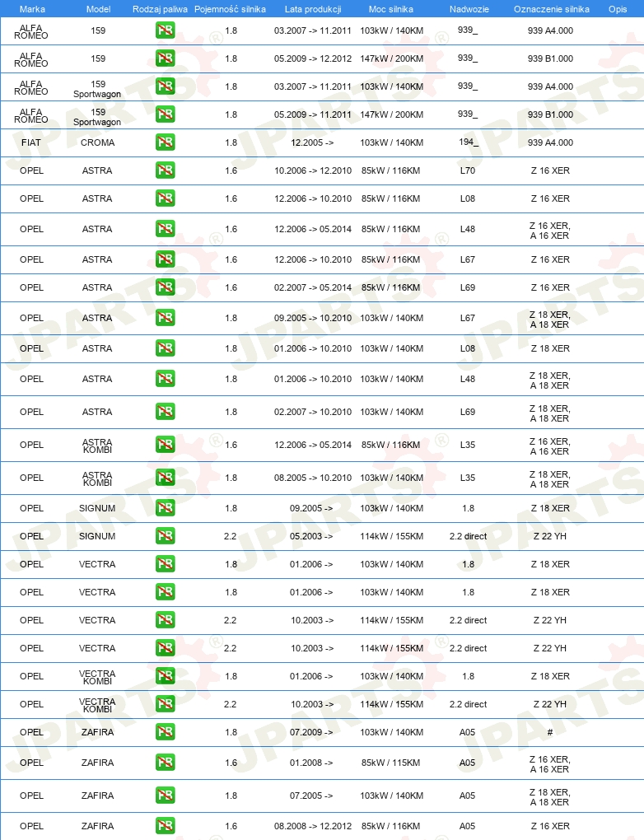Click Z 22 YH in Signum row
644x840 pixels.
(549, 536)
